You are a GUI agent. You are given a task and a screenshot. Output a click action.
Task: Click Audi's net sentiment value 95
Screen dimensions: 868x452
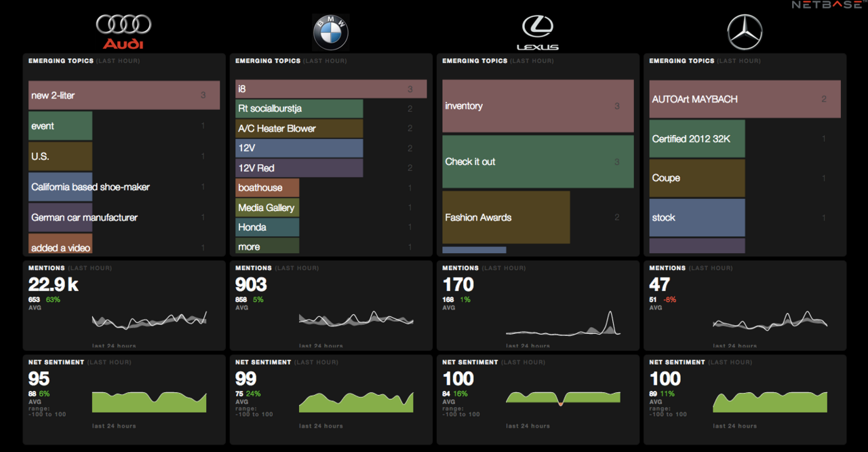click(x=39, y=379)
